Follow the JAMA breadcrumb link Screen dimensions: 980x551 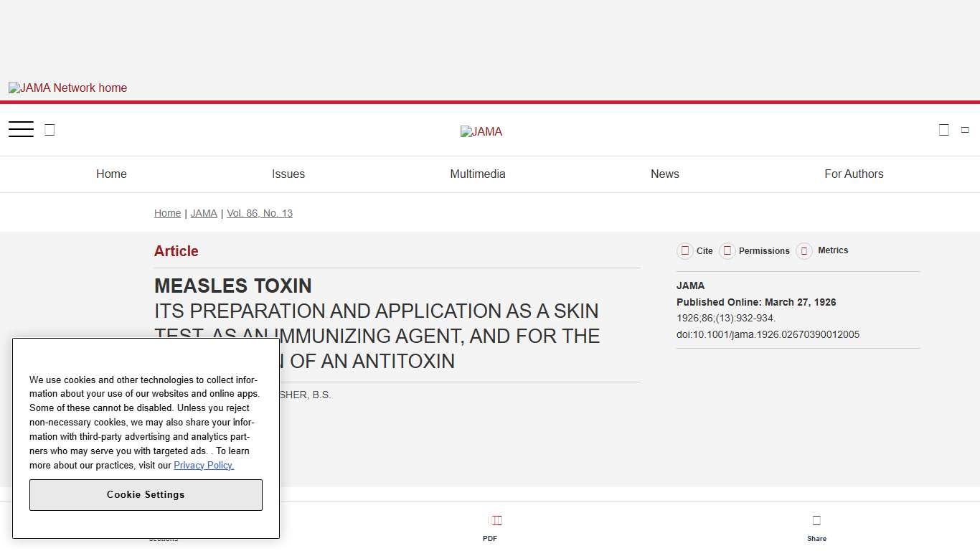pos(204,213)
